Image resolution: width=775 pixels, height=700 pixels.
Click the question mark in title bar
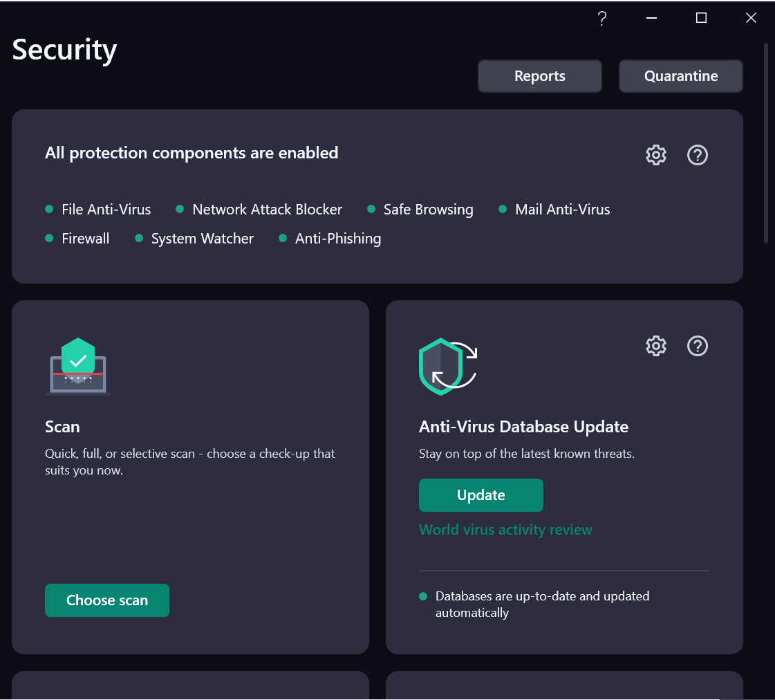[602, 19]
